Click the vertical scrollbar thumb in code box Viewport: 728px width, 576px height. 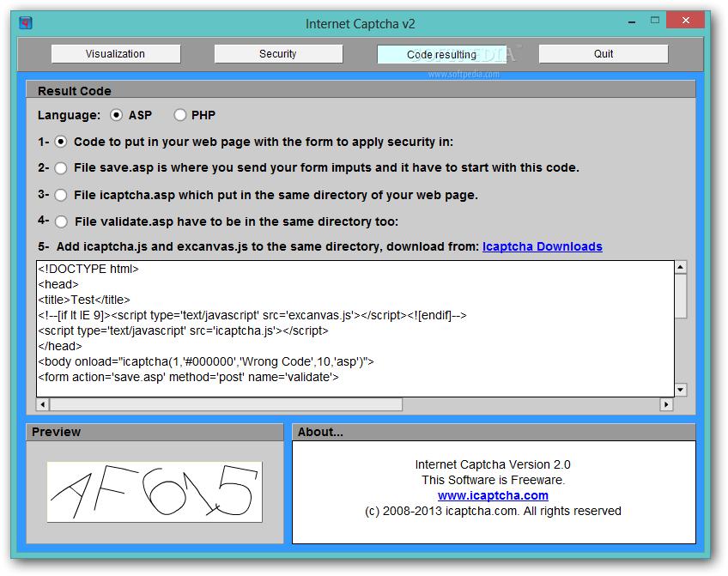pyautogui.click(x=681, y=296)
